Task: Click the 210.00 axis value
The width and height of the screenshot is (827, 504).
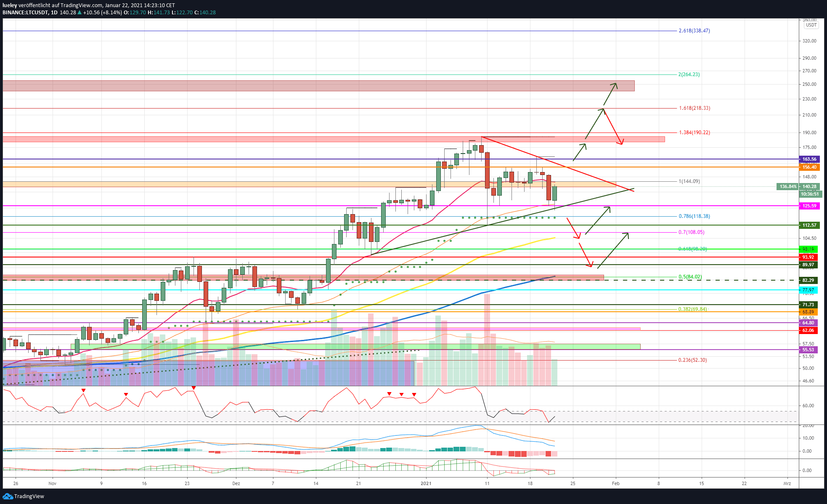Action: click(809, 115)
